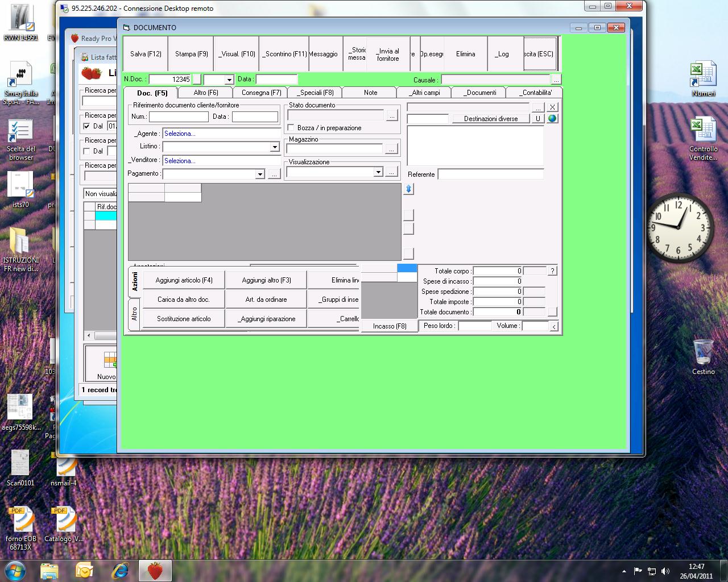The width and height of the screenshot is (728, 582).
Task: Open the Ready Pro strawberry taskbar icon
Action: click(x=155, y=570)
